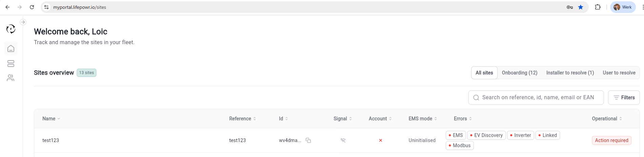Screen dimensions: 644x157
Task: Open browser extensions puzzle icon
Action: 598,7
